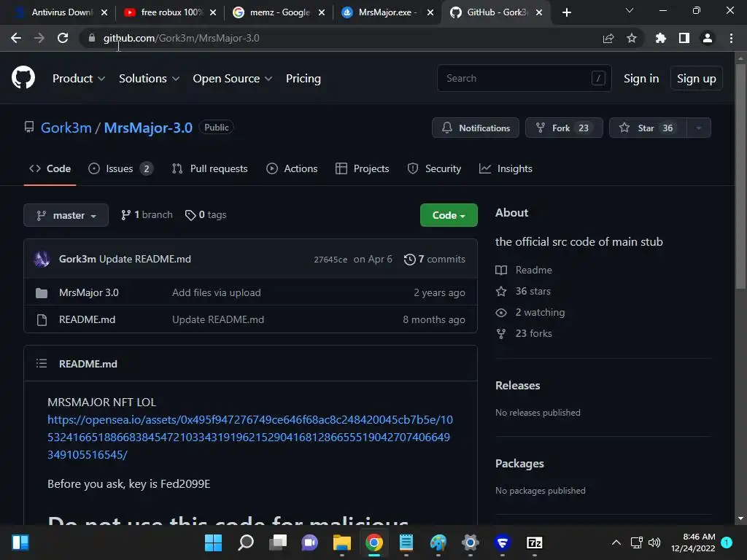Focus the GitHub search field

click(524, 78)
